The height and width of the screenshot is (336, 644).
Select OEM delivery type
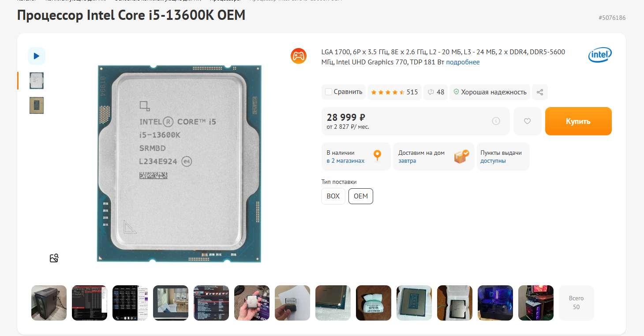pos(361,196)
